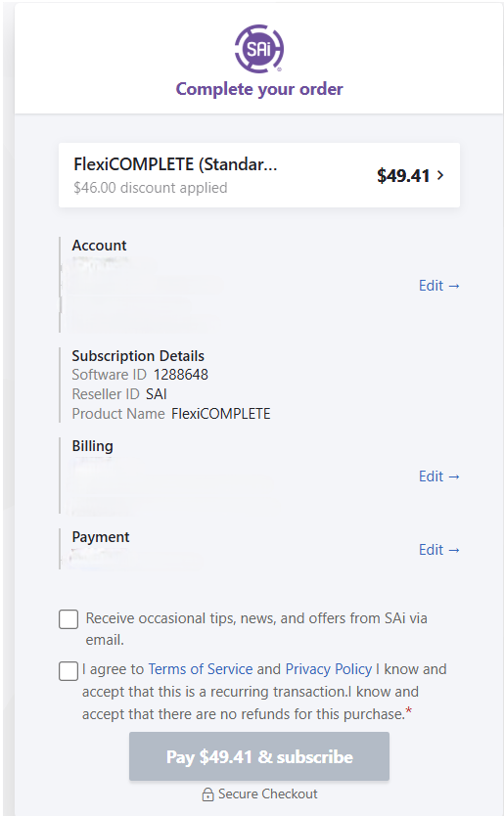This screenshot has width=504, height=816.
Task: Click the Reseller ID value SAI
Action: tap(157, 394)
